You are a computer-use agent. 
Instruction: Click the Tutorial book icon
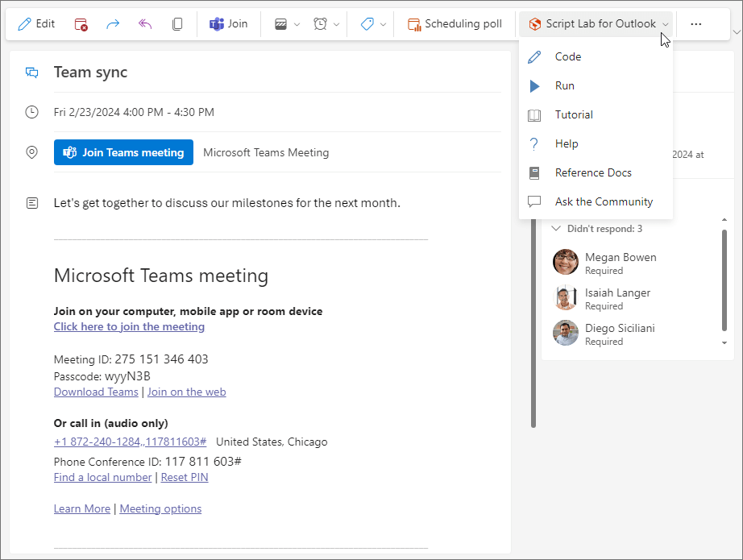(x=534, y=115)
